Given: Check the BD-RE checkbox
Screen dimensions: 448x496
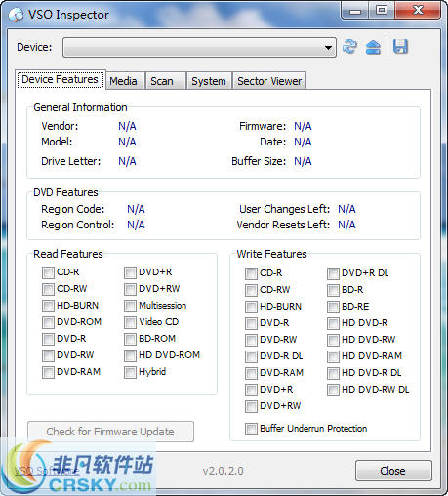Looking at the screenshot, I should 333,307.
